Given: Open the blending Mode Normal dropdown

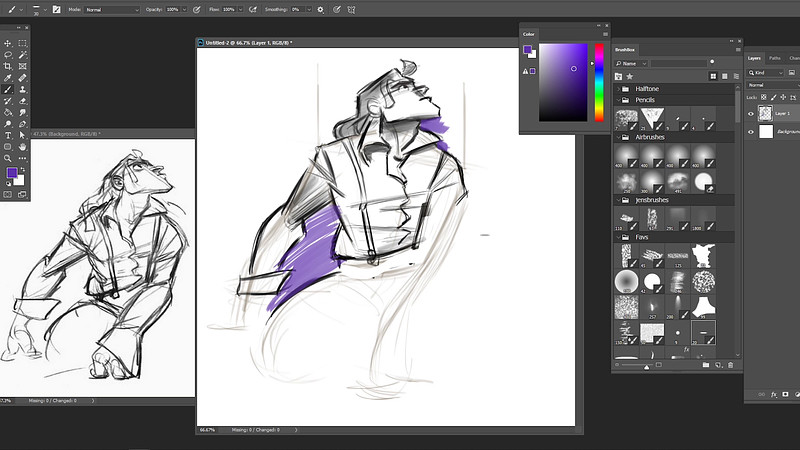Looking at the screenshot, I should coord(112,10).
